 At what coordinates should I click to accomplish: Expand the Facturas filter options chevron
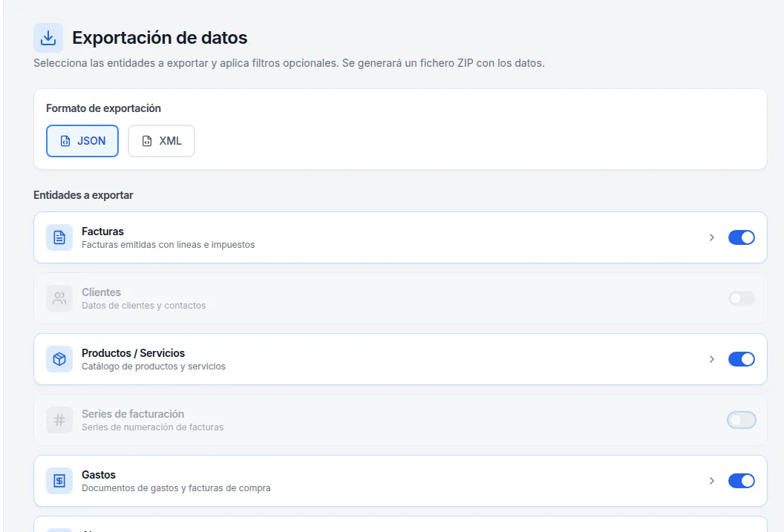[711, 237]
